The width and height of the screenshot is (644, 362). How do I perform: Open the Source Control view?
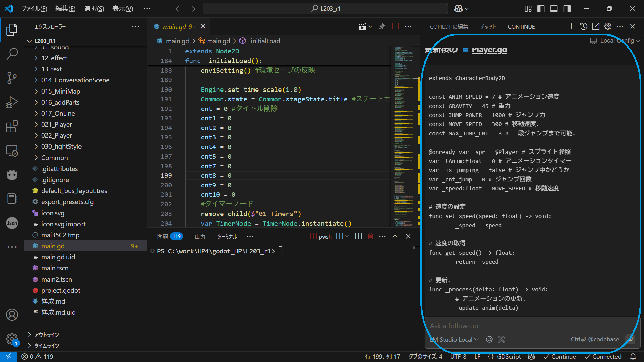pos(12,78)
